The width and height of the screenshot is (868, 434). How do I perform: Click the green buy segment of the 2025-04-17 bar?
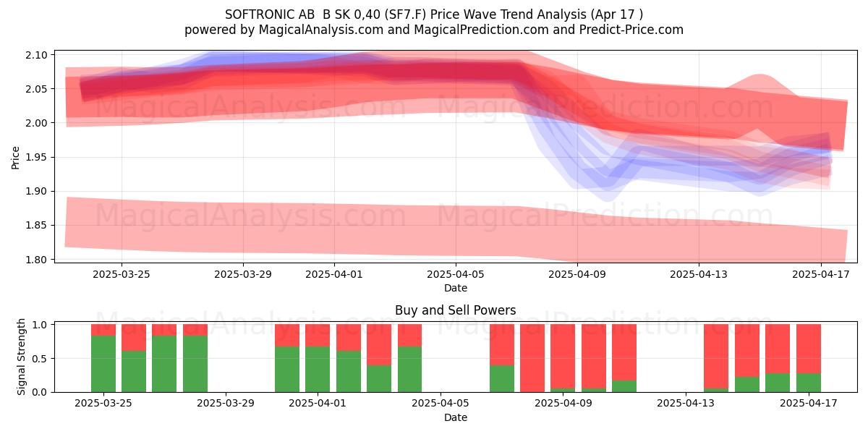click(809, 383)
